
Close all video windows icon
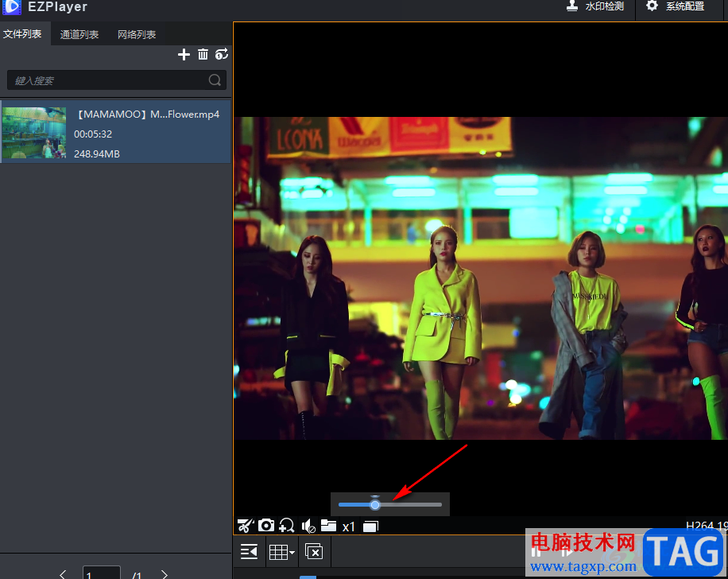(314, 552)
